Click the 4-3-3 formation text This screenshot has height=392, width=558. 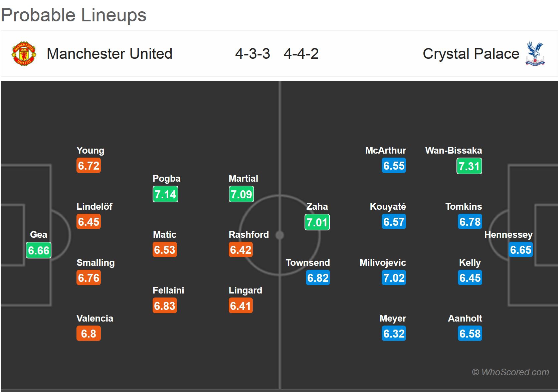coord(252,54)
